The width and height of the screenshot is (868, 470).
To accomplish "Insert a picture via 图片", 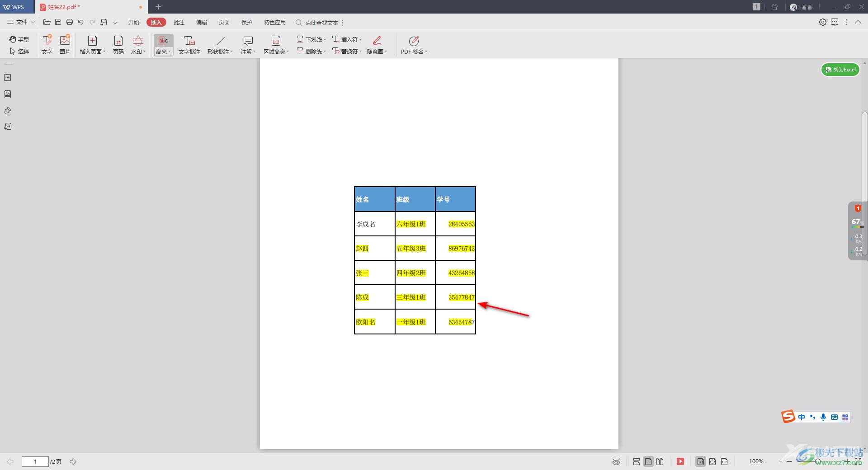I will click(x=65, y=44).
